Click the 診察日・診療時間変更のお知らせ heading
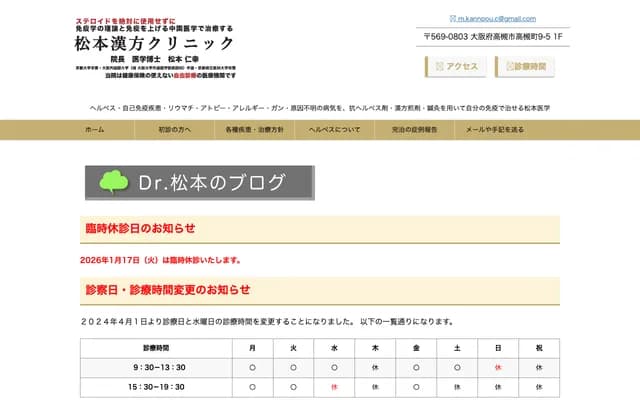This screenshot has height=400, width=640. click(x=168, y=290)
